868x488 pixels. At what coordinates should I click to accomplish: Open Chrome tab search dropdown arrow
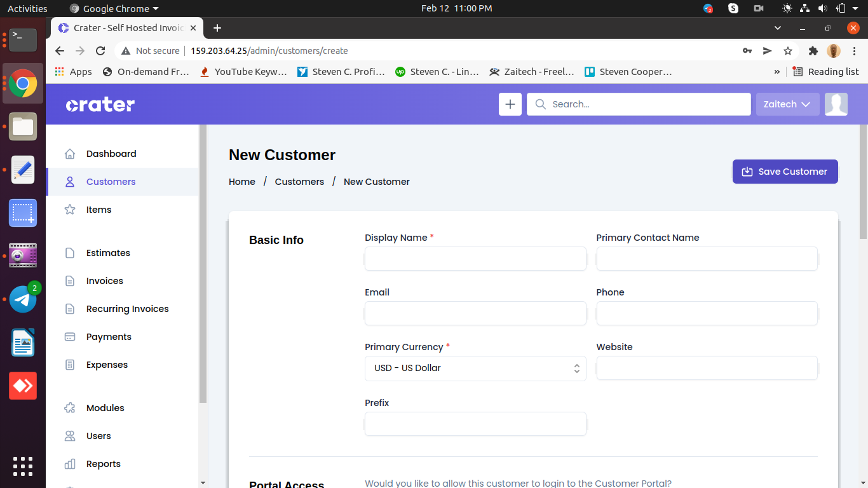[x=778, y=28]
